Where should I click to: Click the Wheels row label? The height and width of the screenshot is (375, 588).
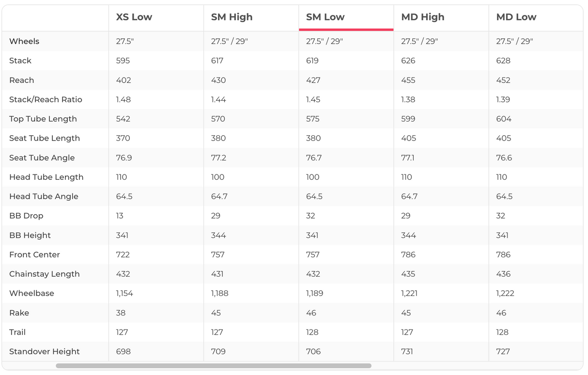(x=24, y=41)
